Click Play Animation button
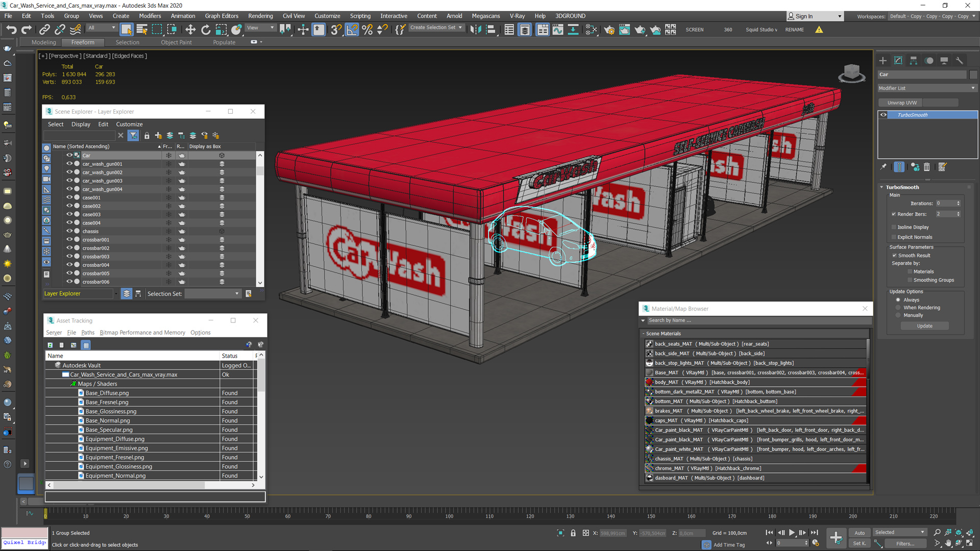 click(x=792, y=533)
